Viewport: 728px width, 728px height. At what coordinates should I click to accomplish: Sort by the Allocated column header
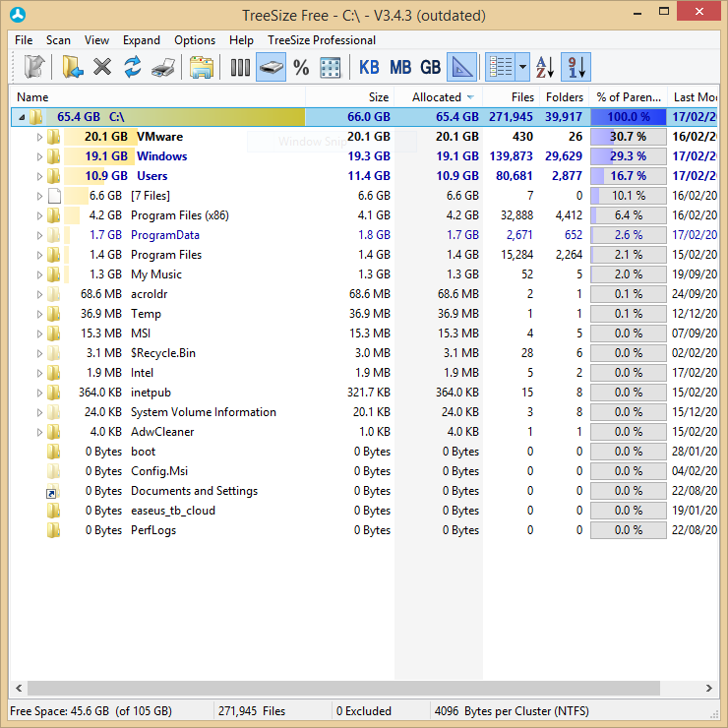[439, 97]
